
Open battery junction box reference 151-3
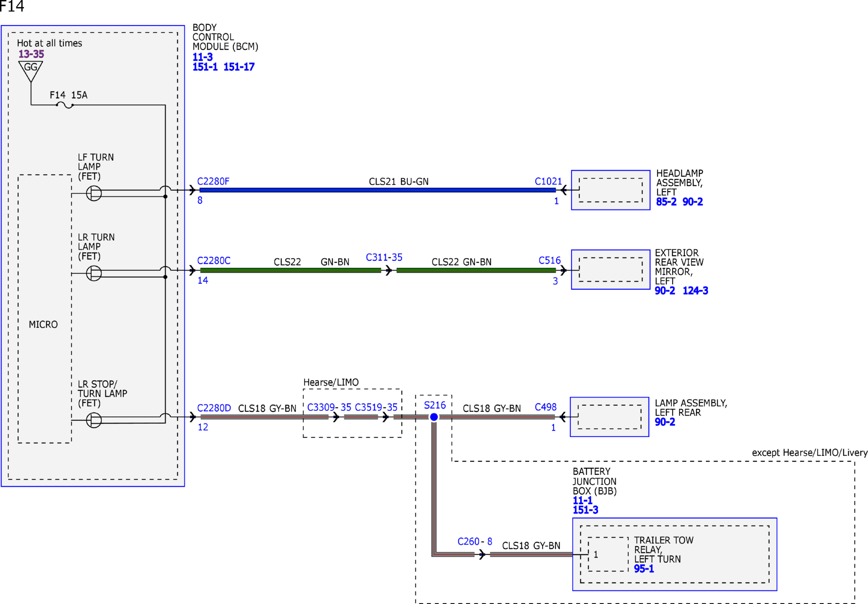[585, 510]
